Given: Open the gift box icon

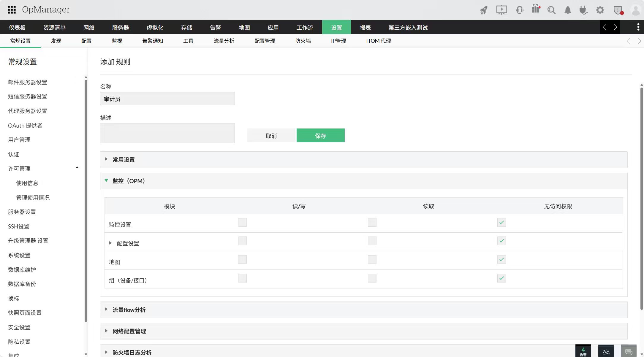Looking at the screenshot, I should coord(536,9).
